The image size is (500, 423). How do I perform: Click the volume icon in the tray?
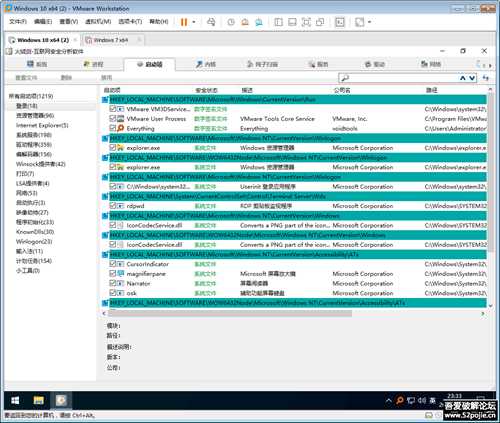click(422, 400)
